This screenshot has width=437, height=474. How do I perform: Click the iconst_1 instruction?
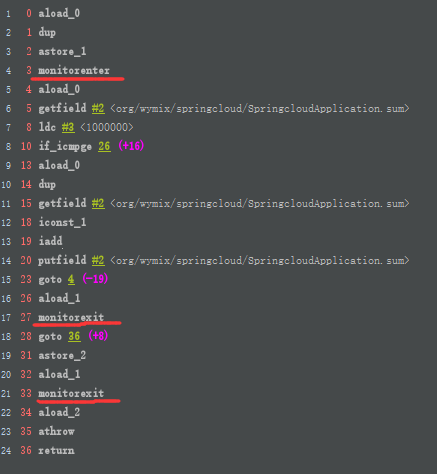point(62,222)
